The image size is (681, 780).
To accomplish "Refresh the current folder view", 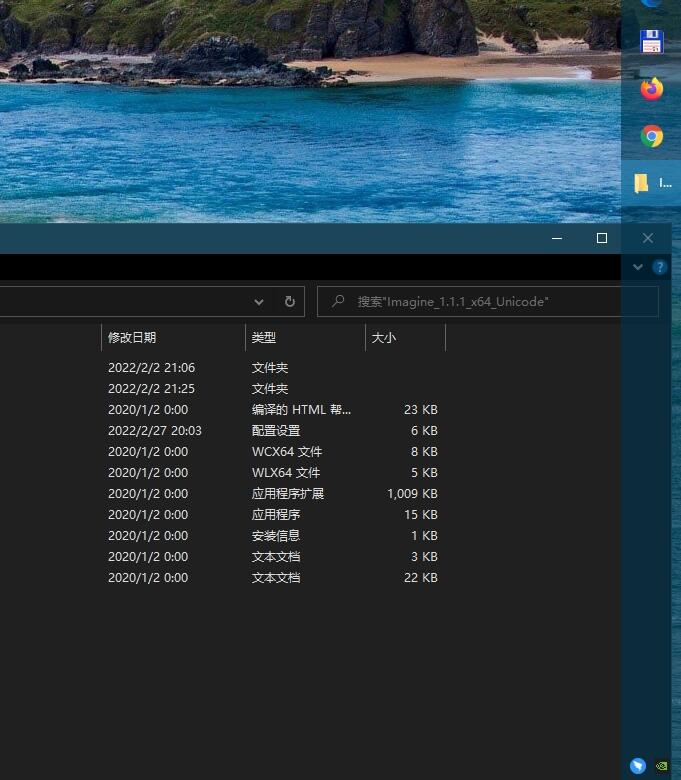I will pyautogui.click(x=289, y=301).
